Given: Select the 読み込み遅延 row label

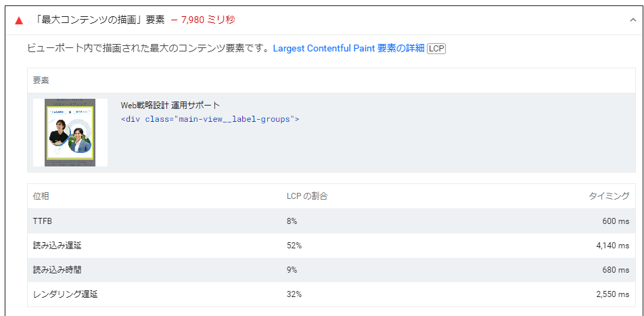Looking at the screenshot, I should coord(57,246).
